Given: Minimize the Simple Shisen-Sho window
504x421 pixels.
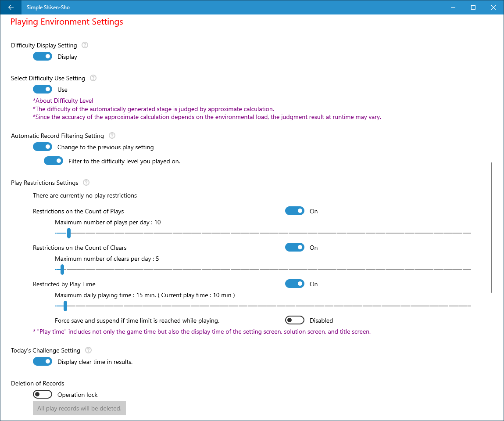Looking at the screenshot, I should pyautogui.click(x=453, y=7).
